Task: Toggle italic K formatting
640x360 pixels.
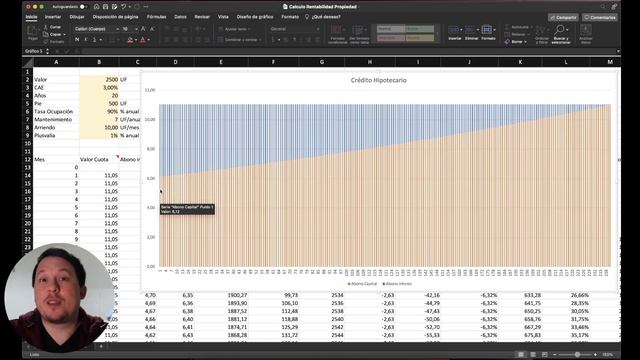Action: point(86,40)
